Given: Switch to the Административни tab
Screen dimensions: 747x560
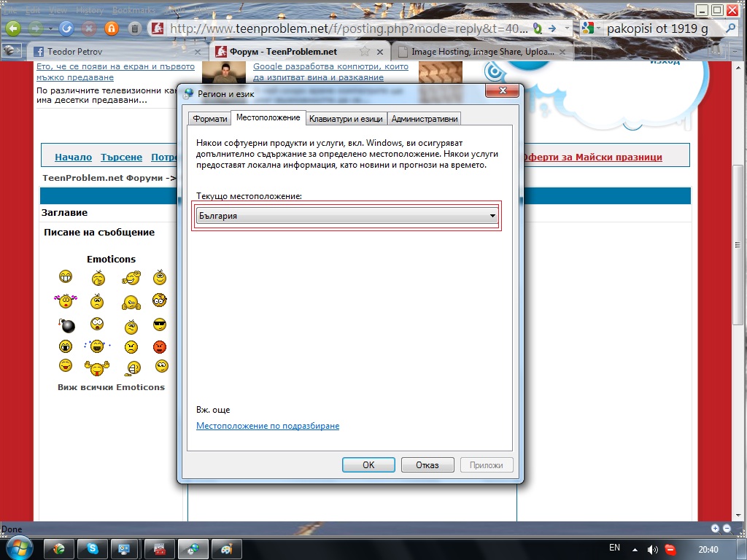Looking at the screenshot, I should (x=425, y=119).
